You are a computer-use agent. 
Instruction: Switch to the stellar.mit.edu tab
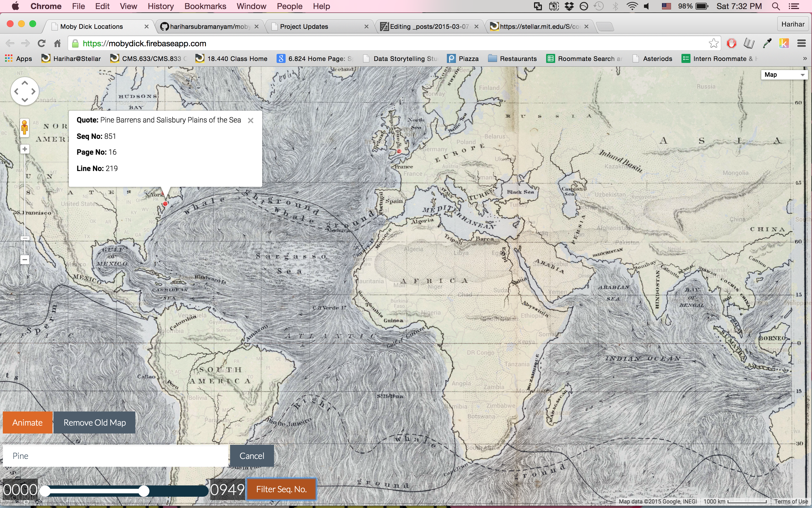click(x=540, y=27)
